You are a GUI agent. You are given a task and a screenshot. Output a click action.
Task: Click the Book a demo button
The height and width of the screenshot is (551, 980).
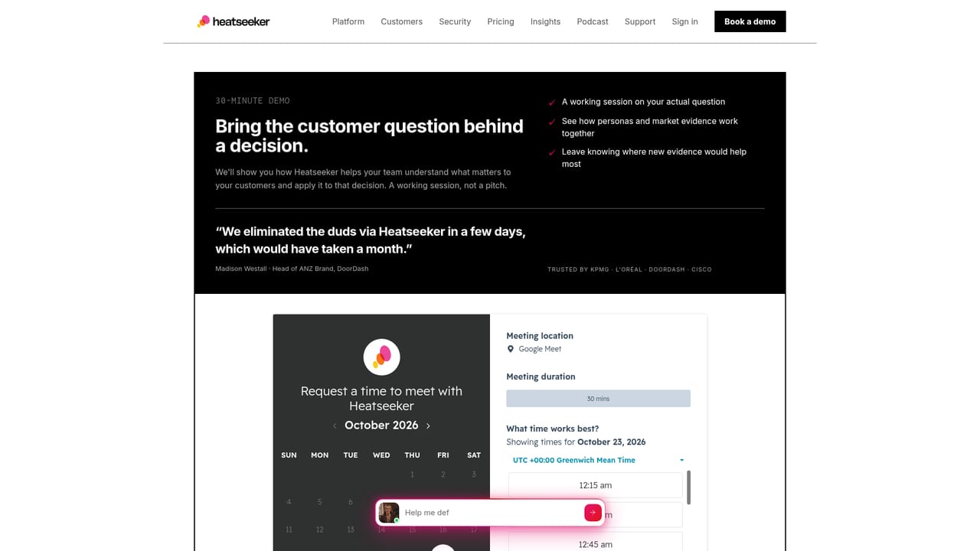tap(750, 21)
